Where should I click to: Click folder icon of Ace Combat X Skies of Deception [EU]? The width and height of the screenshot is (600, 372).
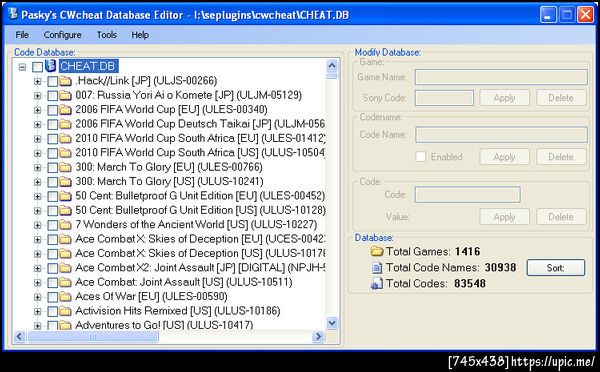point(65,239)
